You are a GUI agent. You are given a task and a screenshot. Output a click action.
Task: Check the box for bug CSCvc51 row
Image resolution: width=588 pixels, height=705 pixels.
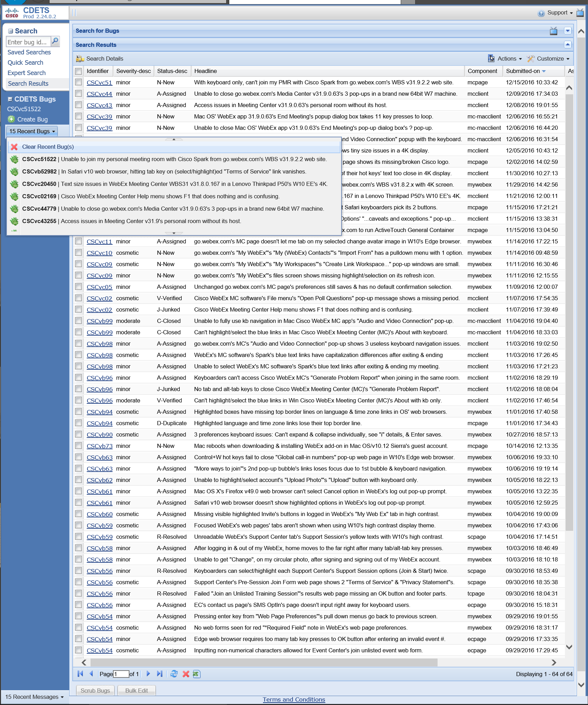tap(78, 82)
